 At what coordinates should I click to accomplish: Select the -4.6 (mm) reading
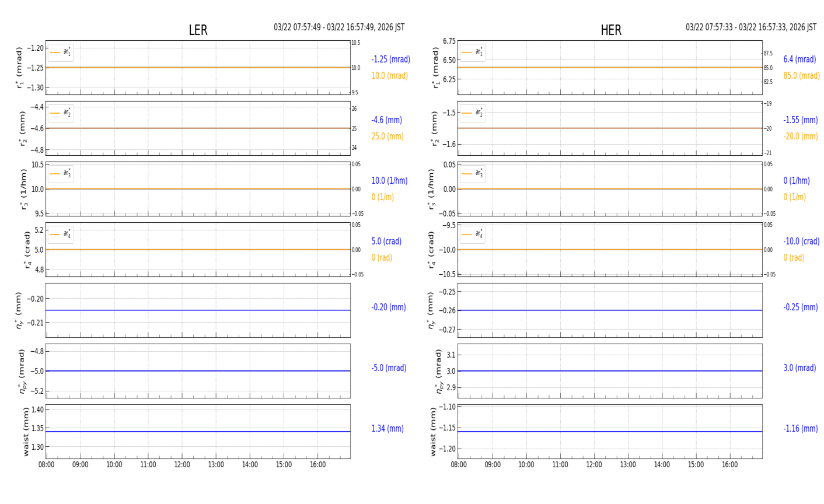point(387,120)
